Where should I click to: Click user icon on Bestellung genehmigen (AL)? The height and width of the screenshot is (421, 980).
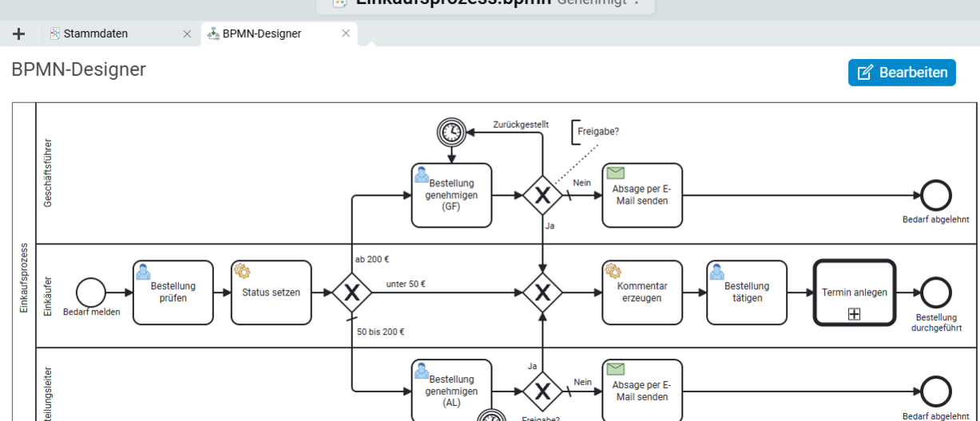[x=422, y=371]
